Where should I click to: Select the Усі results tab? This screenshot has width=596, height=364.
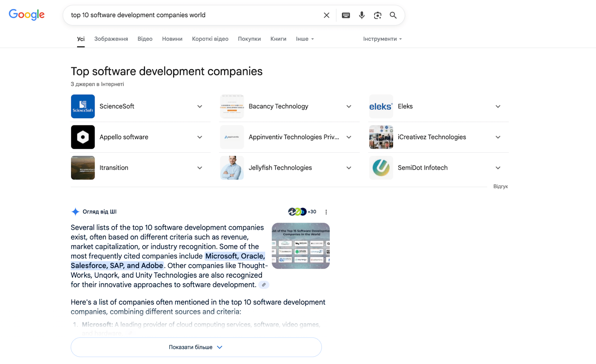click(x=81, y=39)
